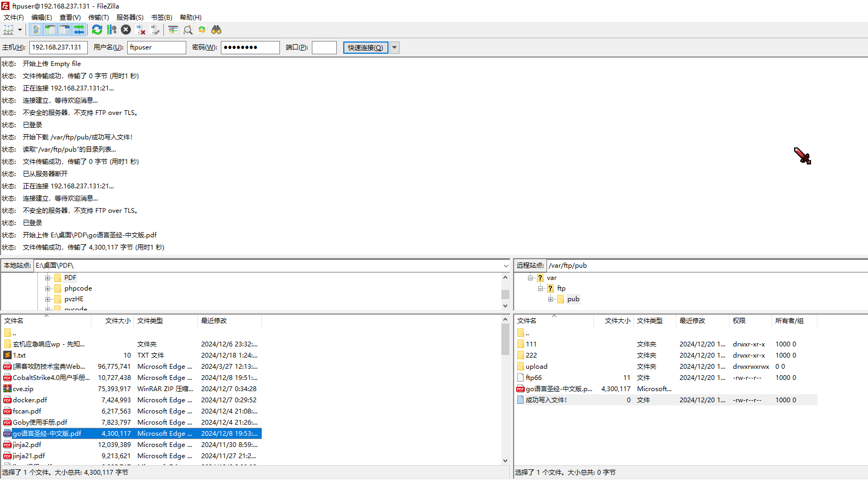Click the 快速连接(Q) button

coord(365,47)
